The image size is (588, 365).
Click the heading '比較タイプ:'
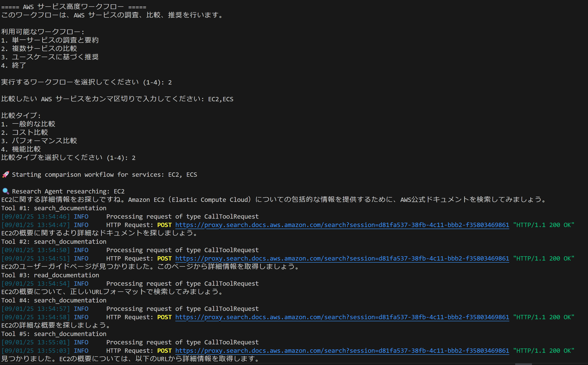pyautogui.click(x=21, y=116)
